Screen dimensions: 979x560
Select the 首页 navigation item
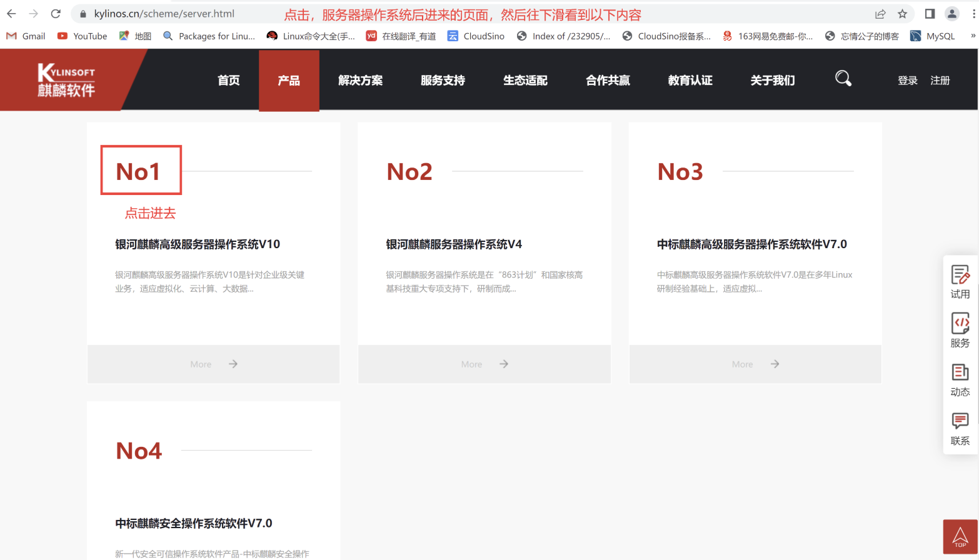coord(228,80)
